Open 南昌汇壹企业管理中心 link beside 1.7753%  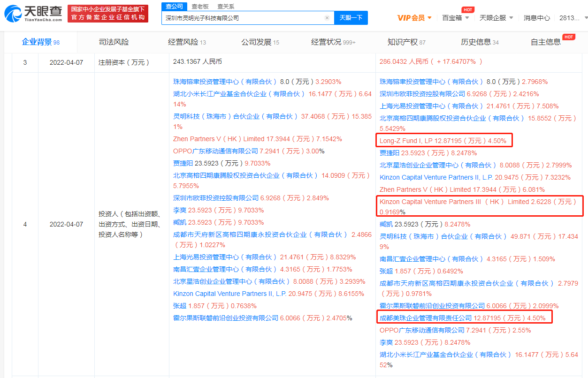point(225,269)
